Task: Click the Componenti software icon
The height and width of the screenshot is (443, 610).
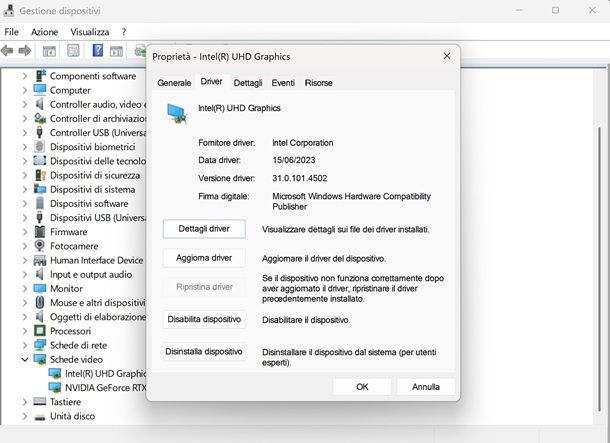Action: tap(40, 76)
